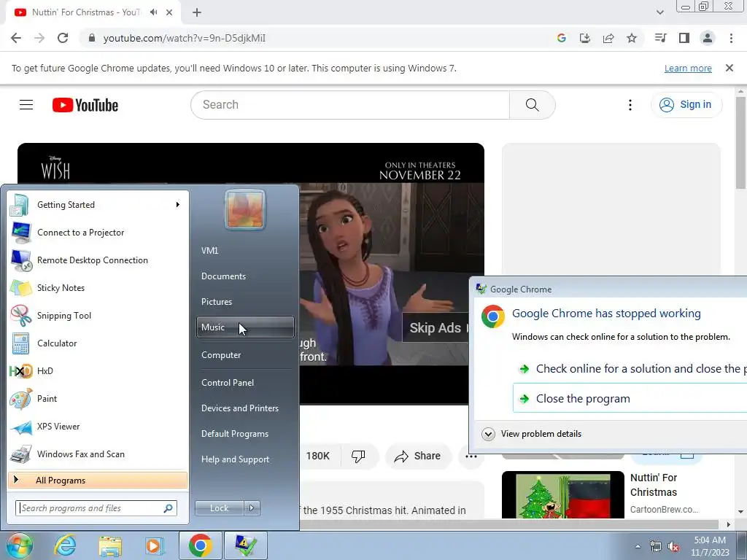Switch to Chrome on the taskbar
The width and height of the screenshot is (747, 560).
(200, 545)
